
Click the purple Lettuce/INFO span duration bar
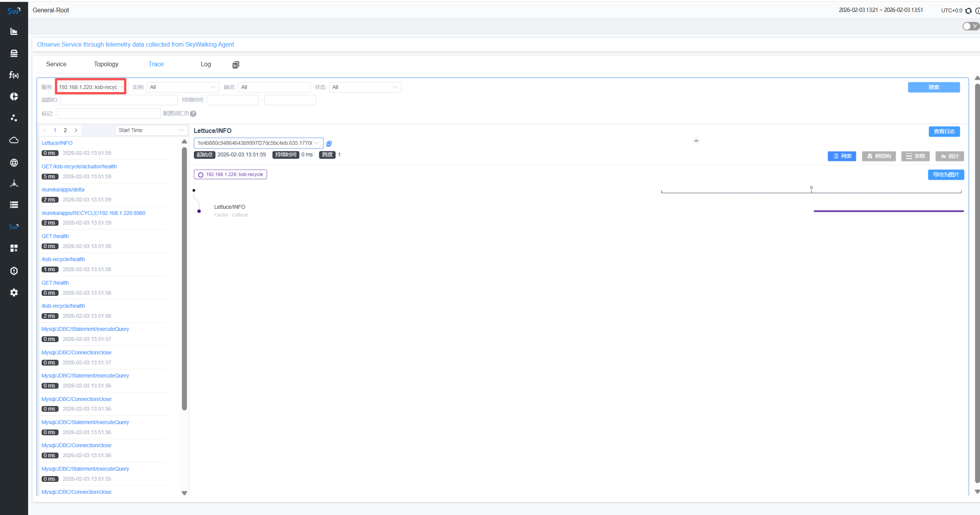click(888, 211)
